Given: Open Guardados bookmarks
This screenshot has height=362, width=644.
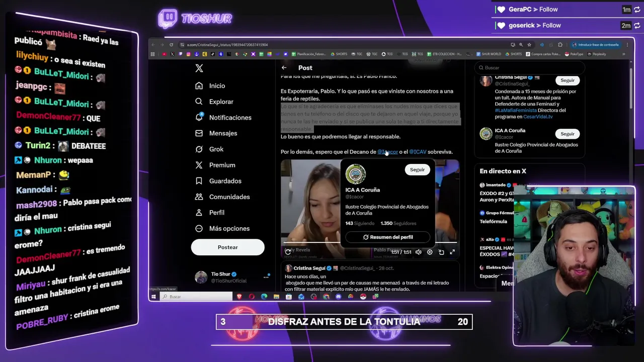Looking at the screenshot, I should pos(219,181).
